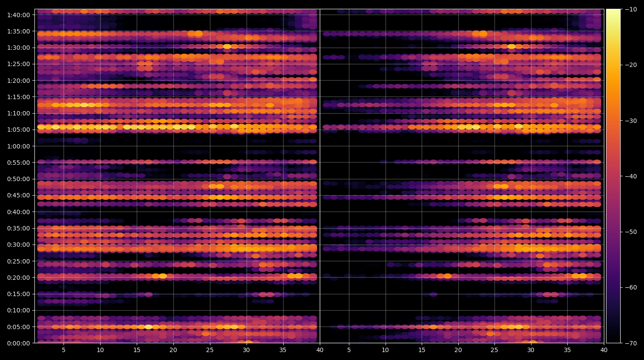Screen dimensions: 644x360
Task: Click x-axis label 25 of the right plot
Action: pos(494,350)
